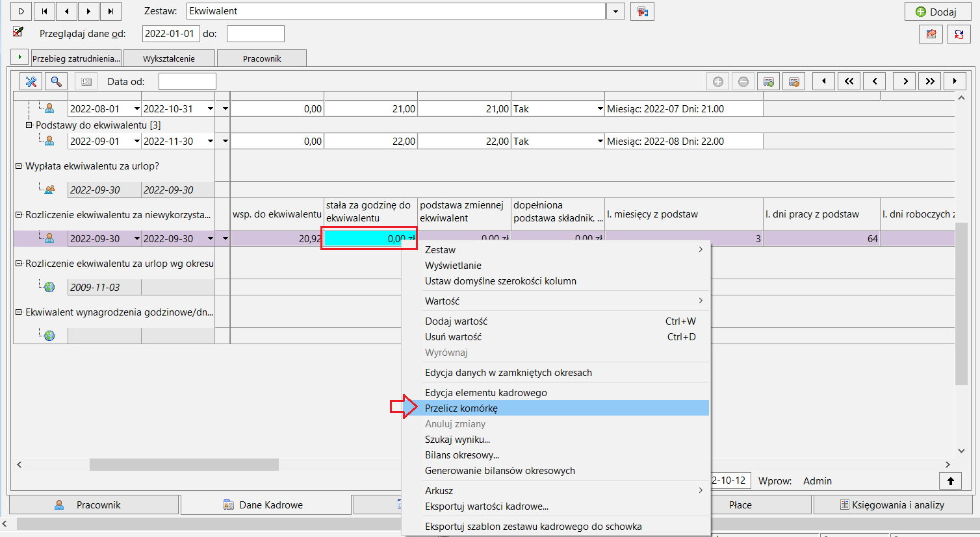Screen dimensions: 980x537
Task: Switch to the Wykształcenie tab
Action: [169, 58]
